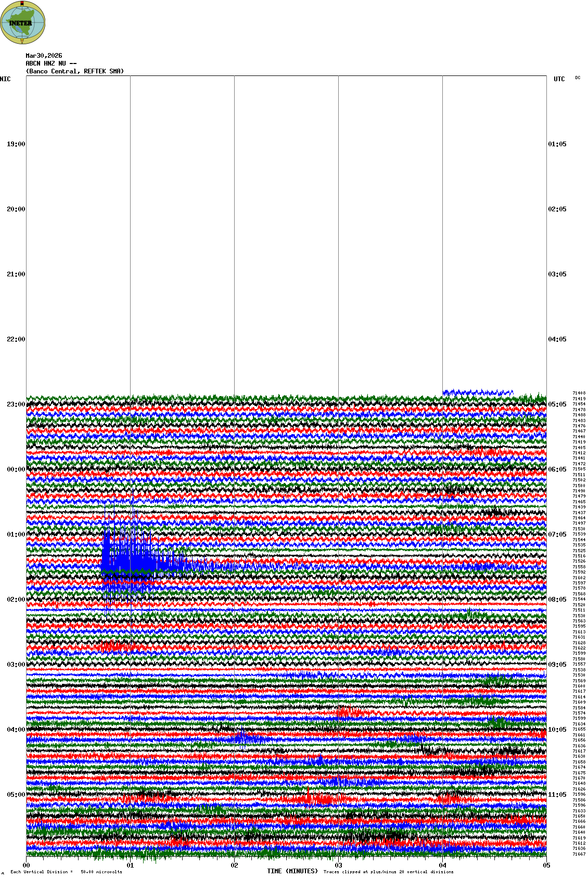
Task: Click the 01:00 local time label
Action: click(16, 534)
